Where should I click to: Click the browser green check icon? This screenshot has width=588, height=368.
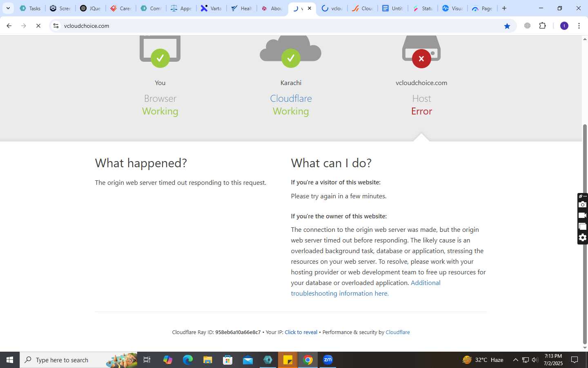[x=160, y=58]
